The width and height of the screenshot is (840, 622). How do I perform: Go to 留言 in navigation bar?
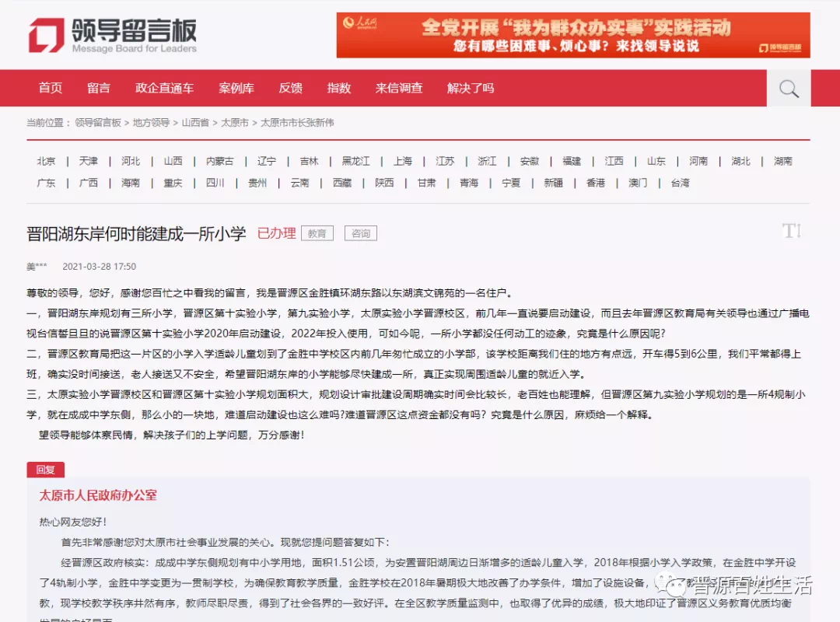click(99, 88)
